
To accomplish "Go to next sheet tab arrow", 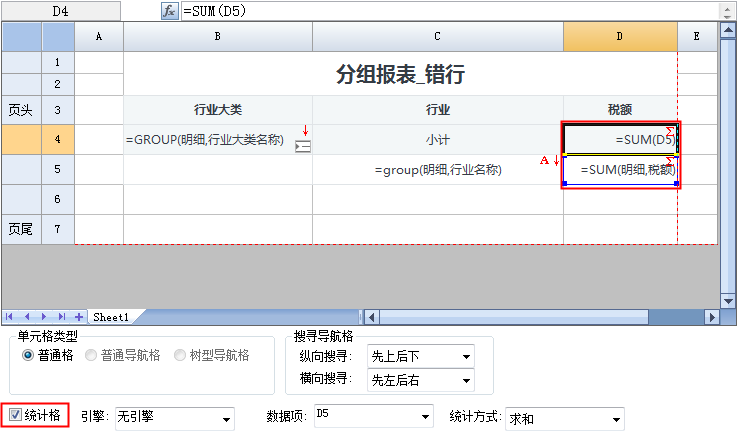I will point(45,317).
